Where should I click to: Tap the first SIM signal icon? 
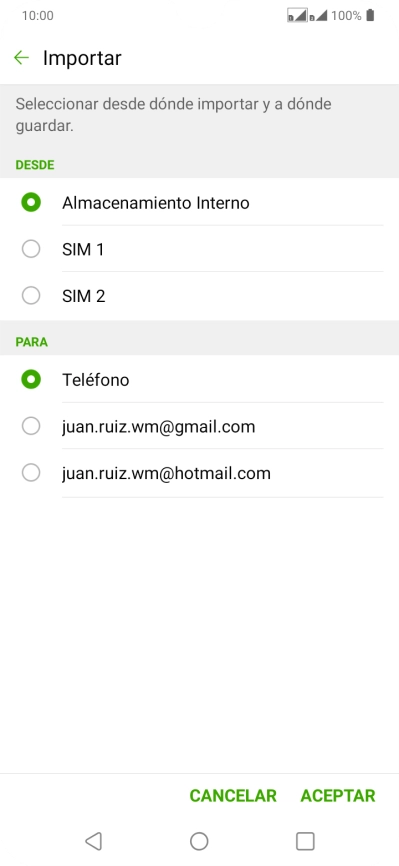coord(297,15)
